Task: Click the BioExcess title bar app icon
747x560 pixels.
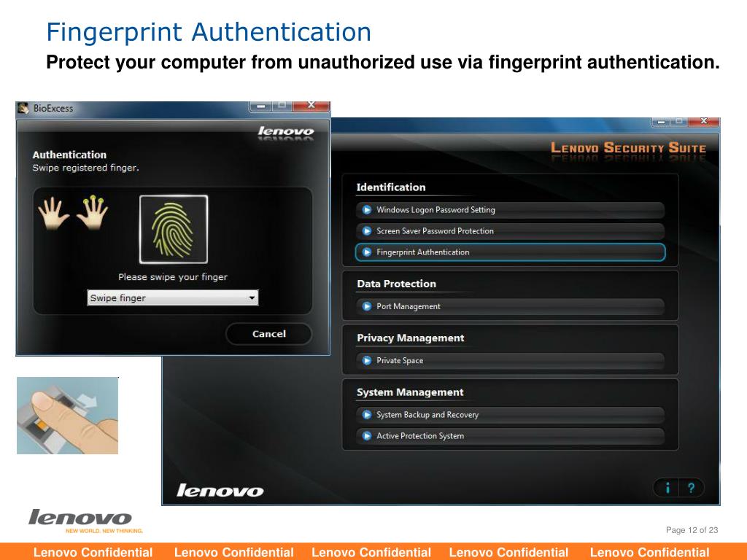Action: 23,108
